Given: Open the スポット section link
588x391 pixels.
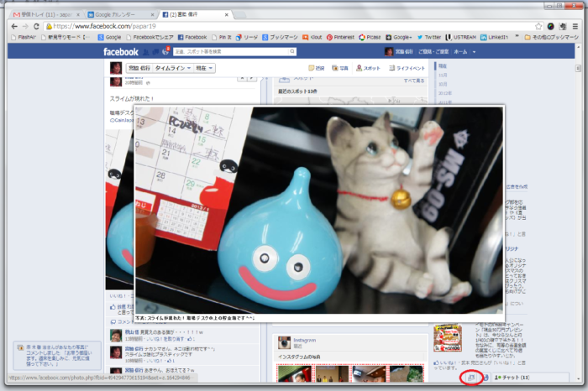Looking at the screenshot, I should [x=368, y=68].
